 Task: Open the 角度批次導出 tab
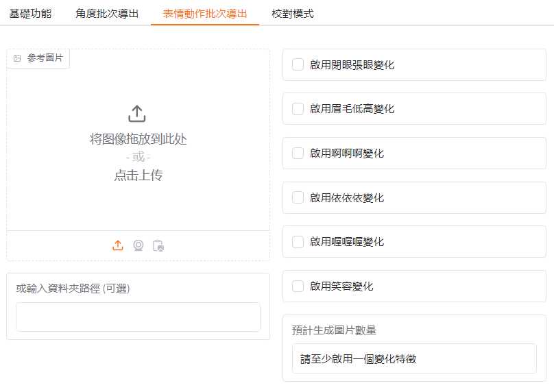coord(107,14)
